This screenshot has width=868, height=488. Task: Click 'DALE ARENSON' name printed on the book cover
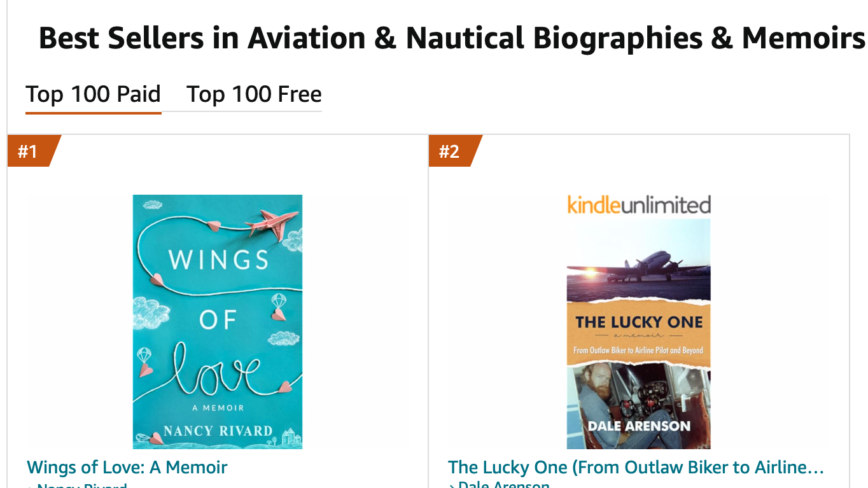(638, 426)
